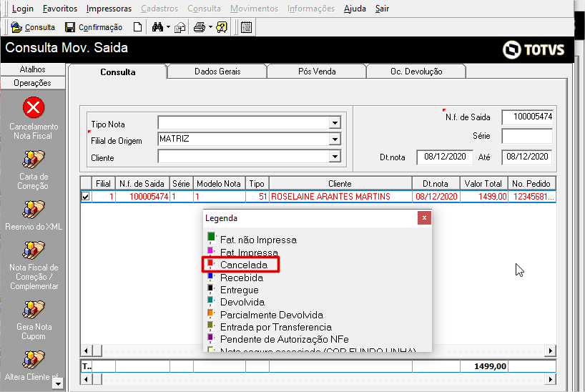Click black Entregue legend swatch
The width and height of the screenshot is (585, 392).
coord(211,288)
